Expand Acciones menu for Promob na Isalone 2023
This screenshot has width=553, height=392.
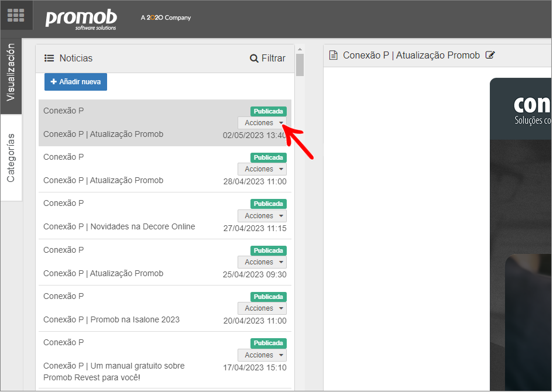click(x=262, y=308)
